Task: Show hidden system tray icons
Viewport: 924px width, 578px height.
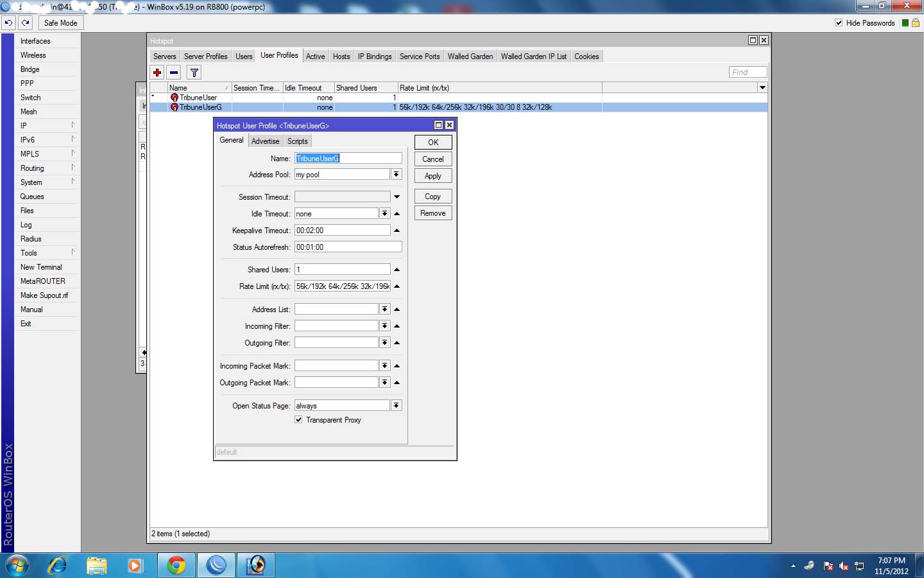Action: click(x=793, y=566)
